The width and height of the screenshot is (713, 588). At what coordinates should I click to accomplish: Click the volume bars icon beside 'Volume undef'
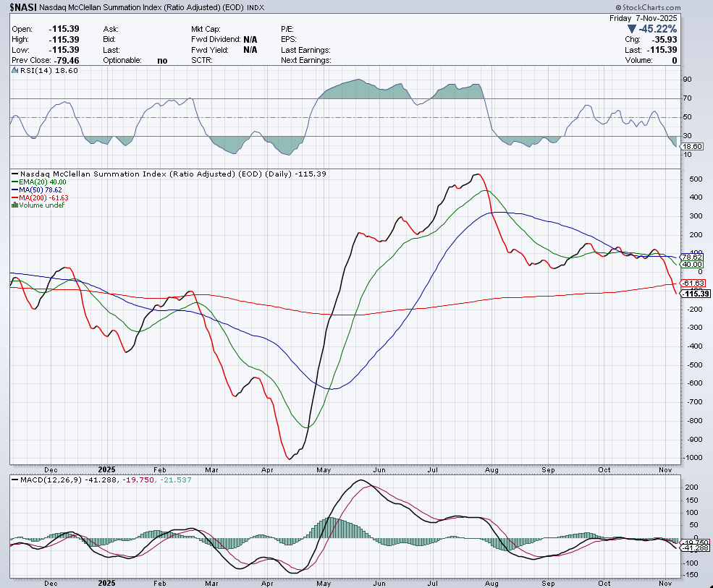pyautogui.click(x=14, y=205)
